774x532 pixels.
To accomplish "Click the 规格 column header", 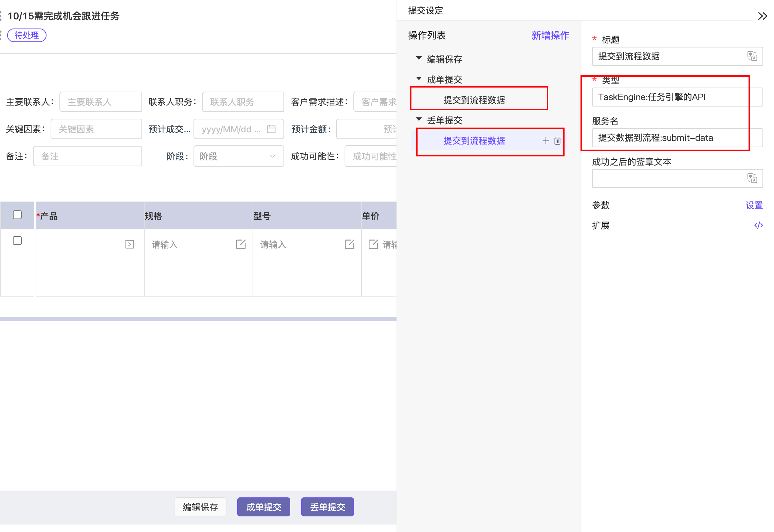I will click(199, 216).
